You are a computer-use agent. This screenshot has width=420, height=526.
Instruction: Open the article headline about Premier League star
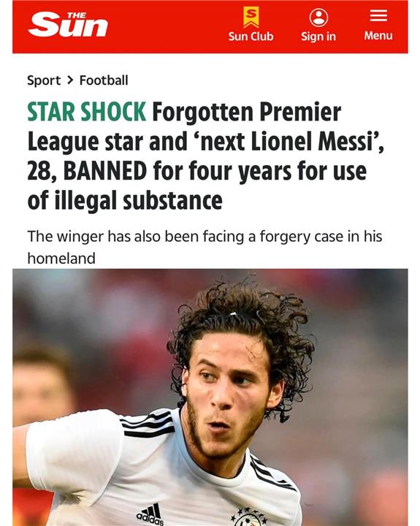point(206,156)
